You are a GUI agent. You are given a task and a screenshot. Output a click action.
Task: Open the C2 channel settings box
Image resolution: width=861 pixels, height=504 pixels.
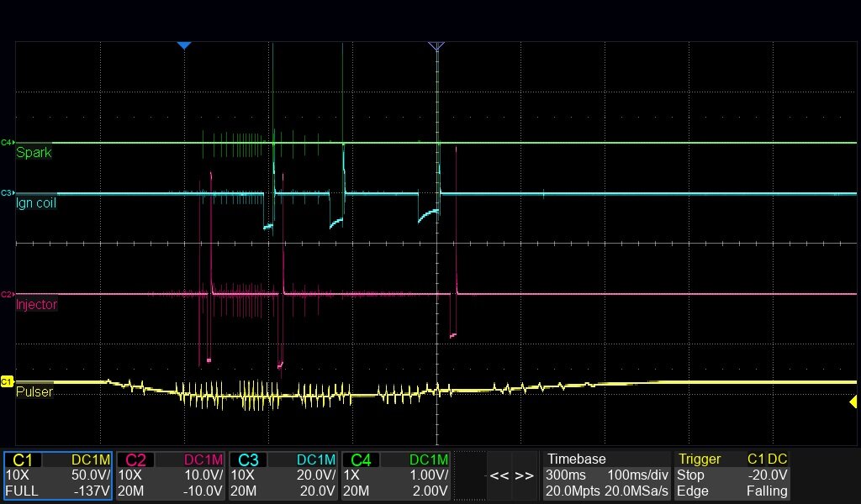[171, 475]
